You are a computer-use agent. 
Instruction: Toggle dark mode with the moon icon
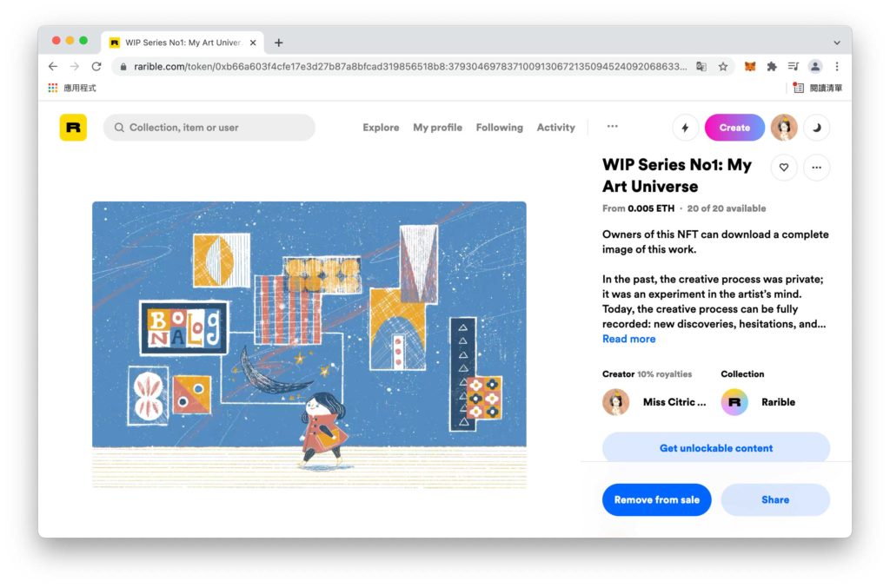(x=816, y=128)
